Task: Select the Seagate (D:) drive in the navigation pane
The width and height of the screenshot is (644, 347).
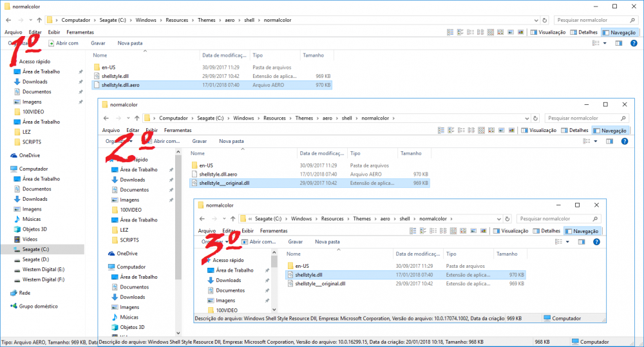Action: click(x=35, y=259)
